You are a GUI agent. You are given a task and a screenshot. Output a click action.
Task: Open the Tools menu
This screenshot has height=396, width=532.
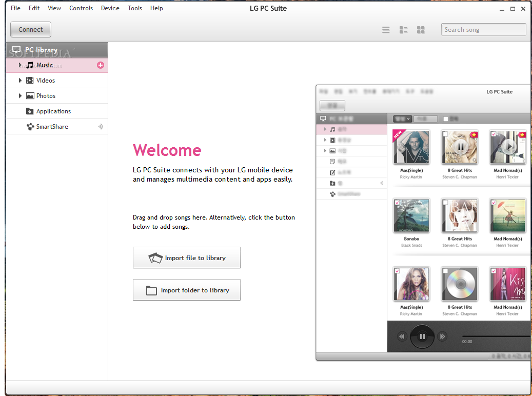click(x=135, y=8)
